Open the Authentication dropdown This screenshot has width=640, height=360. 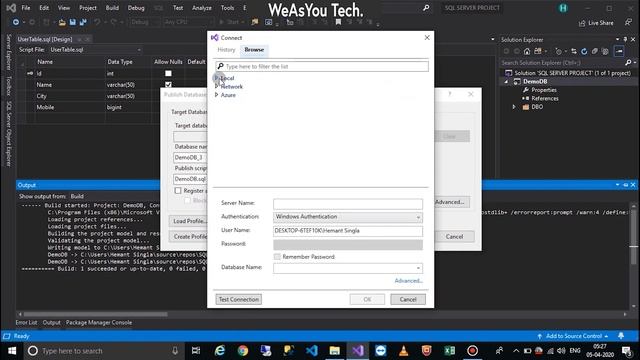348,217
